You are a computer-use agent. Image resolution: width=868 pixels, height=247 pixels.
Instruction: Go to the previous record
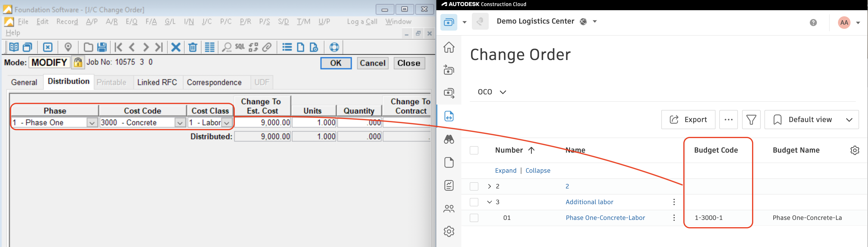[x=132, y=47]
